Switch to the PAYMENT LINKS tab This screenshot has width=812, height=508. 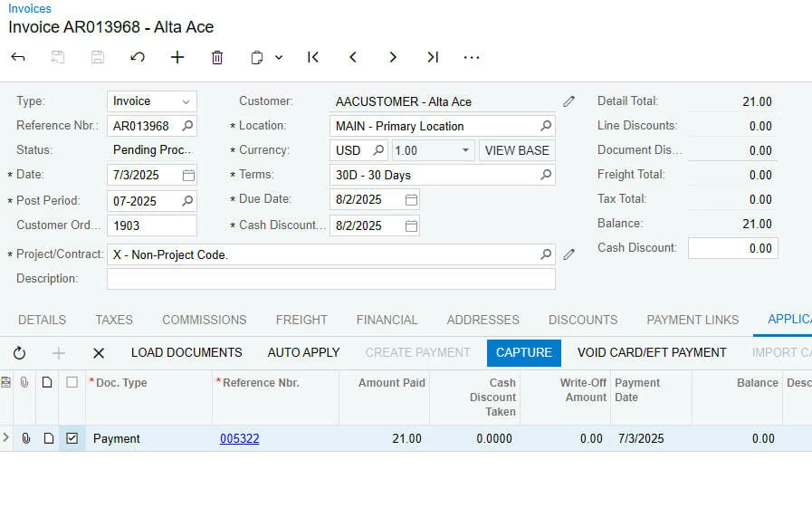pos(693,320)
